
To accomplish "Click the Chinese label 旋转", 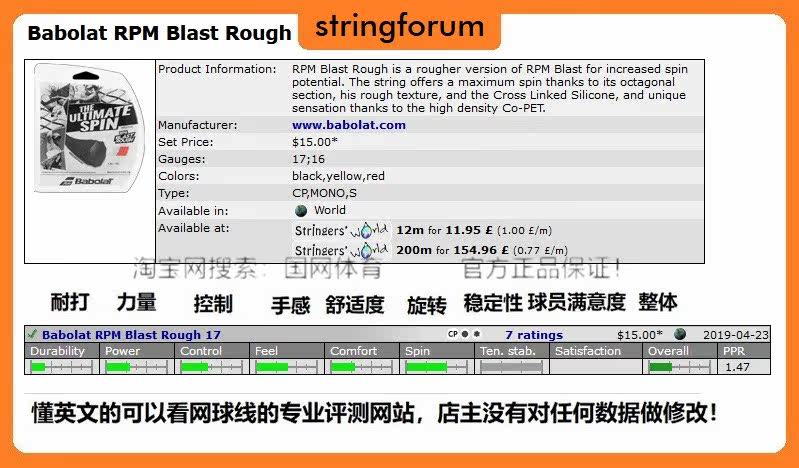I will tap(427, 305).
